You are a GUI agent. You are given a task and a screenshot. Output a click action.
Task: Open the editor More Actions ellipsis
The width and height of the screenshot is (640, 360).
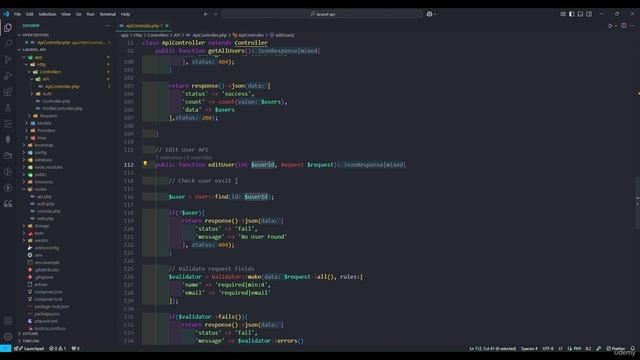(632, 26)
